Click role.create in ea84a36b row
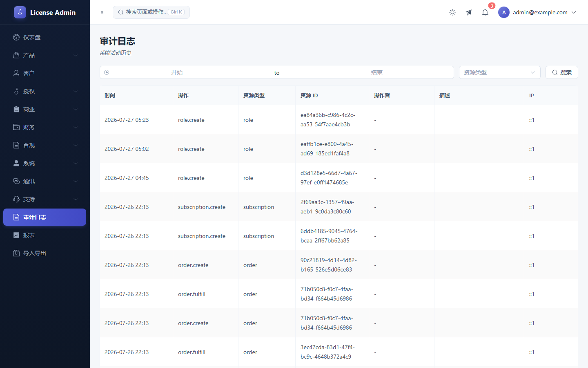This screenshot has width=588, height=368. pyautogui.click(x=191, y=120)
